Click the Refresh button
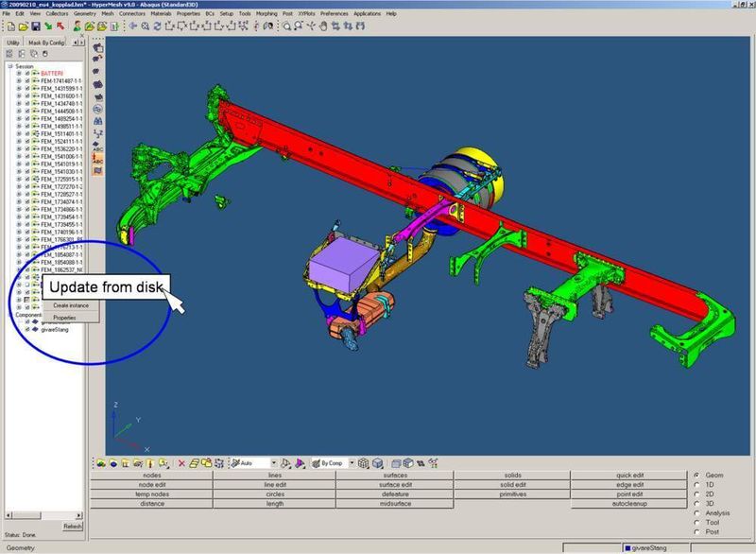This screenshot has height=554, width=756. point(73,527)
